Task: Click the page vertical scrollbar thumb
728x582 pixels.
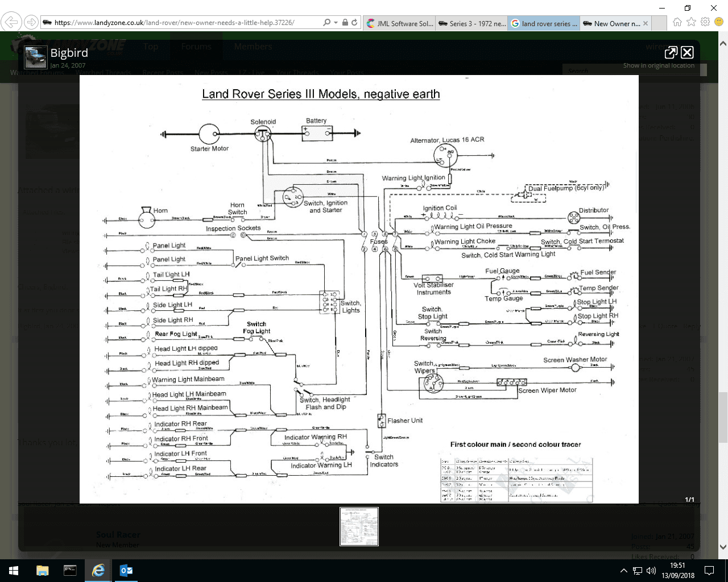Action: [x=723, y=417]
